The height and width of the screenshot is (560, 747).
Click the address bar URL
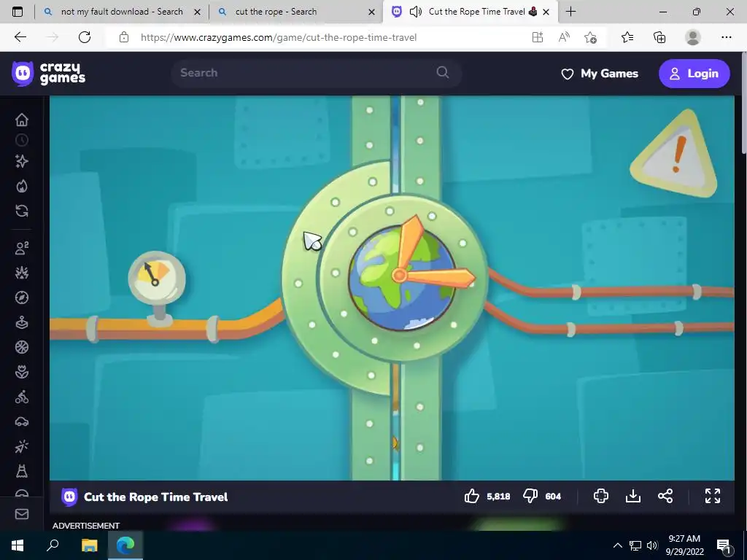pos(279,37)
